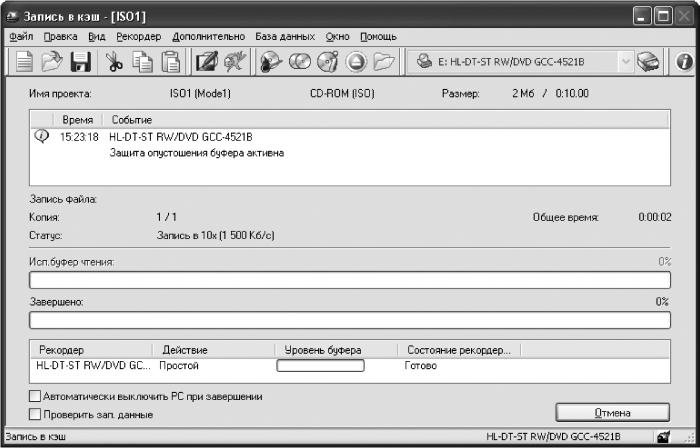Open the База данных menu
Screen dimensions: 700x448
click(285, 37)
